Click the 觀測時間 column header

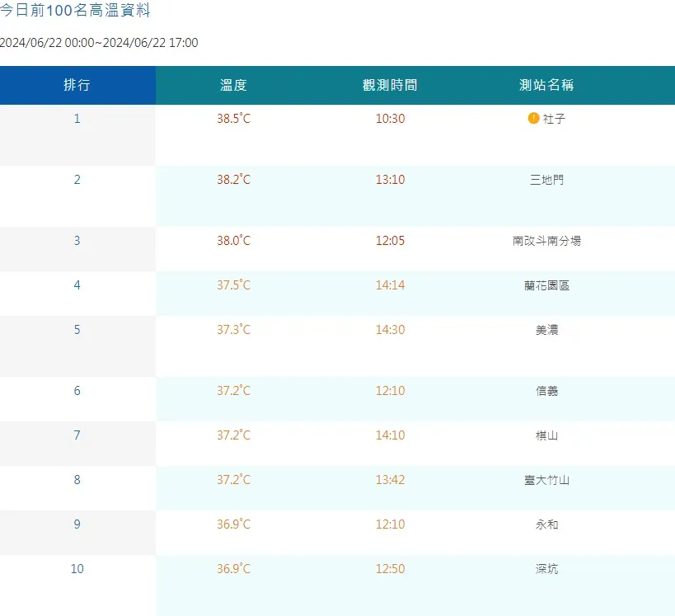coord(390,85)
